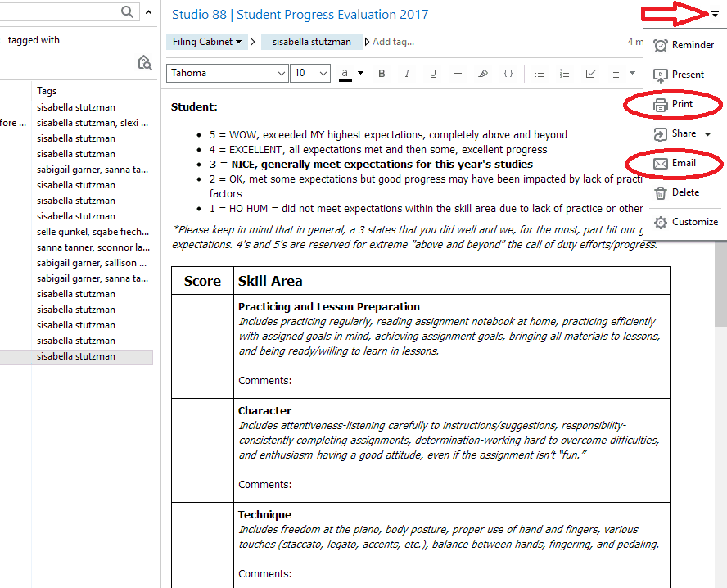Click the Bold formatting button

[382, 74]
